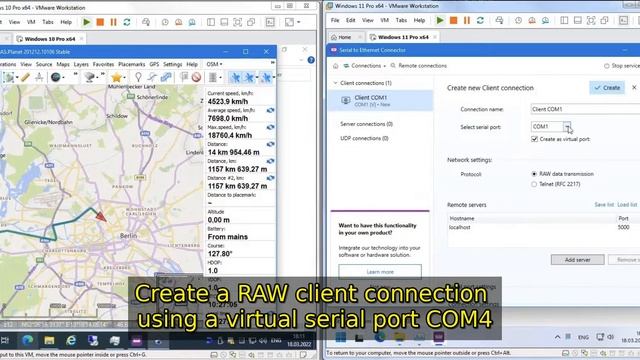Open the File menu in Windows 11 VMware
640x360 pixels.
click(x=335, y=20)
